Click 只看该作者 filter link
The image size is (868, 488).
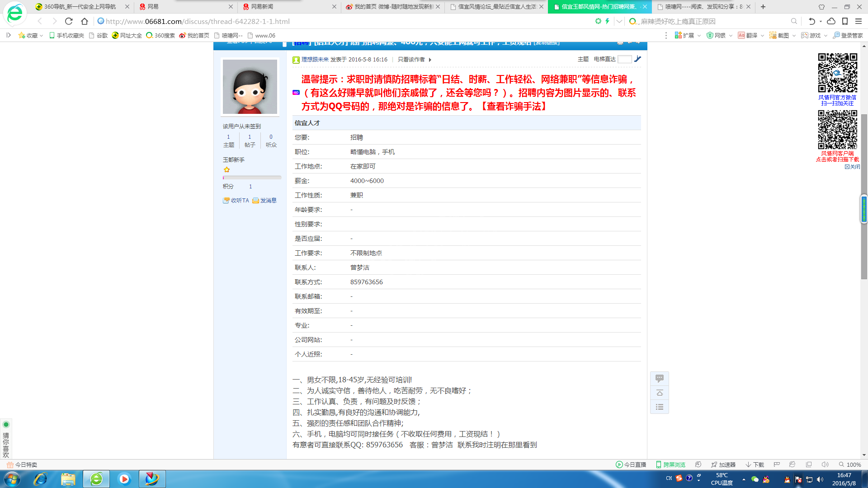pyautogui.click(x=411, y=60)
